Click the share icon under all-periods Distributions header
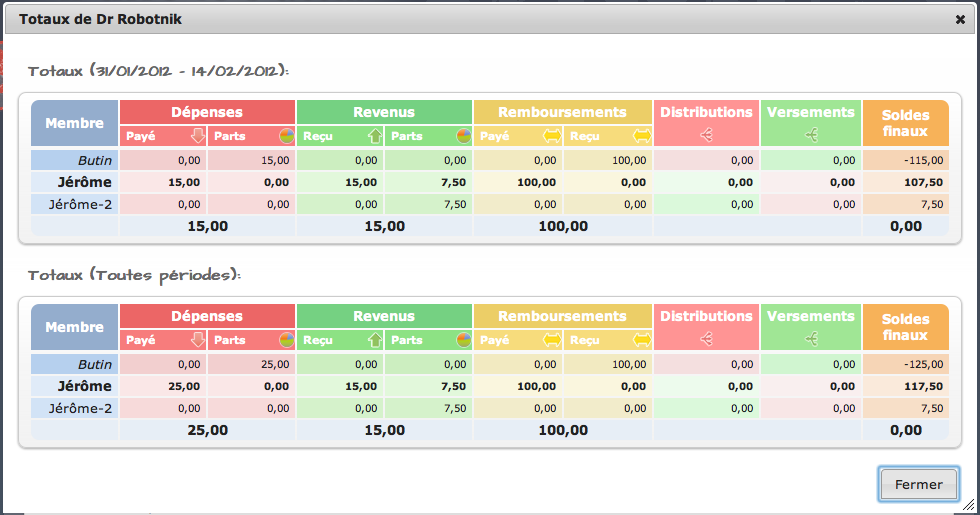Screen dimensions: 980x515 [706, 339]
